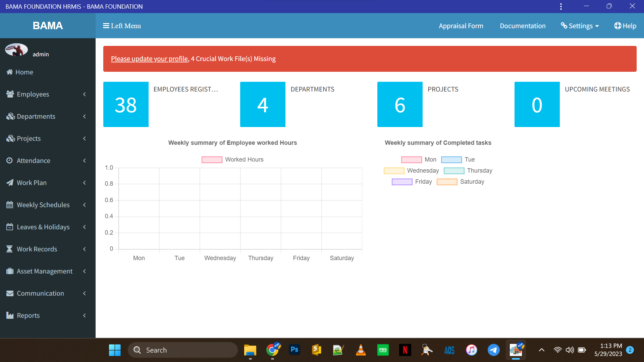Click the Saturday legend color swatch
The height and width of the screenshot is (362, 644).
tap(447, 182)
